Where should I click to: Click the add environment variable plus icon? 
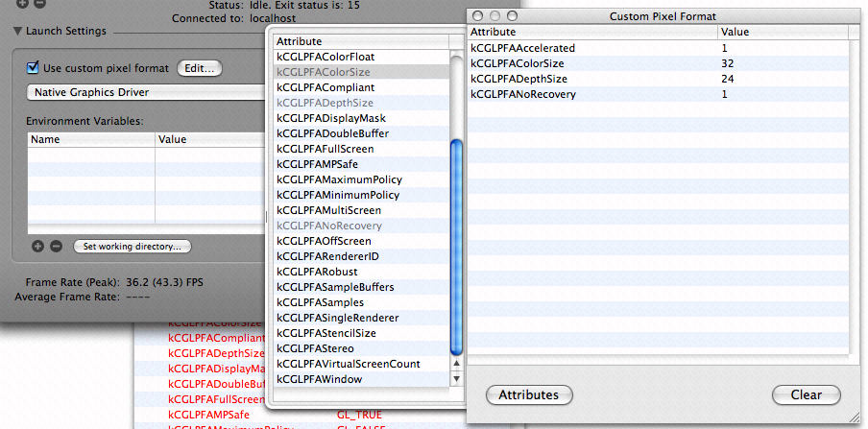tap(38, 246)
